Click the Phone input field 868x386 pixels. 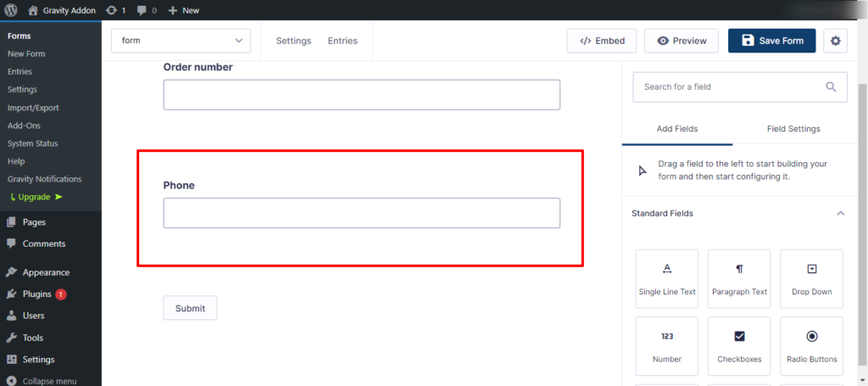(361, 213)
